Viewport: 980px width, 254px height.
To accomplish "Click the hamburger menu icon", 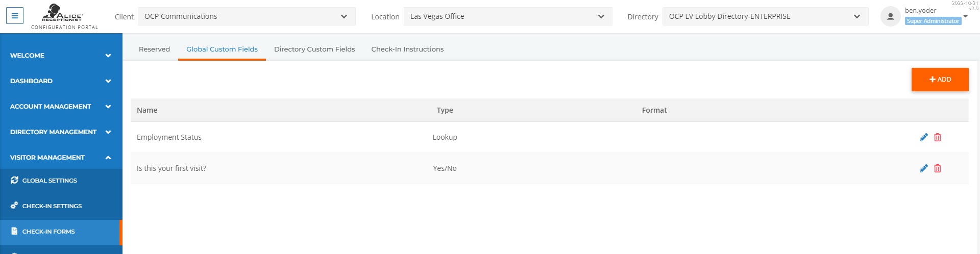I will pos(15,16).
